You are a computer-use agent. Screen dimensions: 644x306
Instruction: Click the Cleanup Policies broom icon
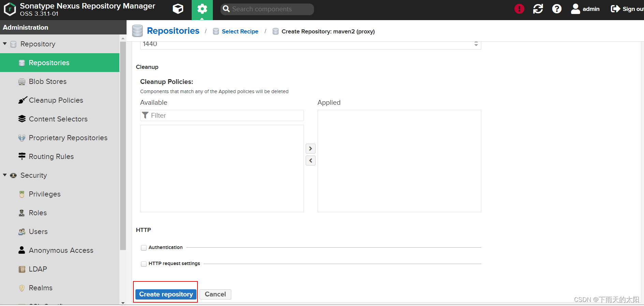(23, 100)
